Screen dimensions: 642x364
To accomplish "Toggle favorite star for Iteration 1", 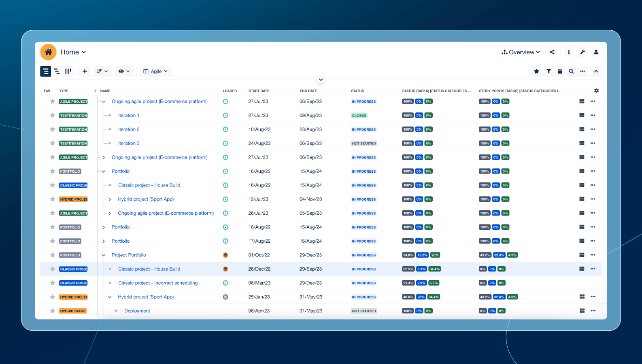I will pos(53,115).
